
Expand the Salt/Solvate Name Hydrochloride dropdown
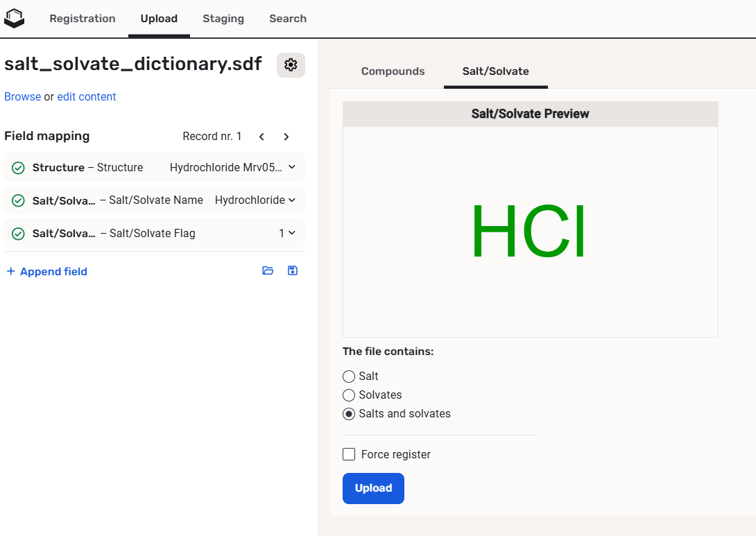click(x=291, y=200)
